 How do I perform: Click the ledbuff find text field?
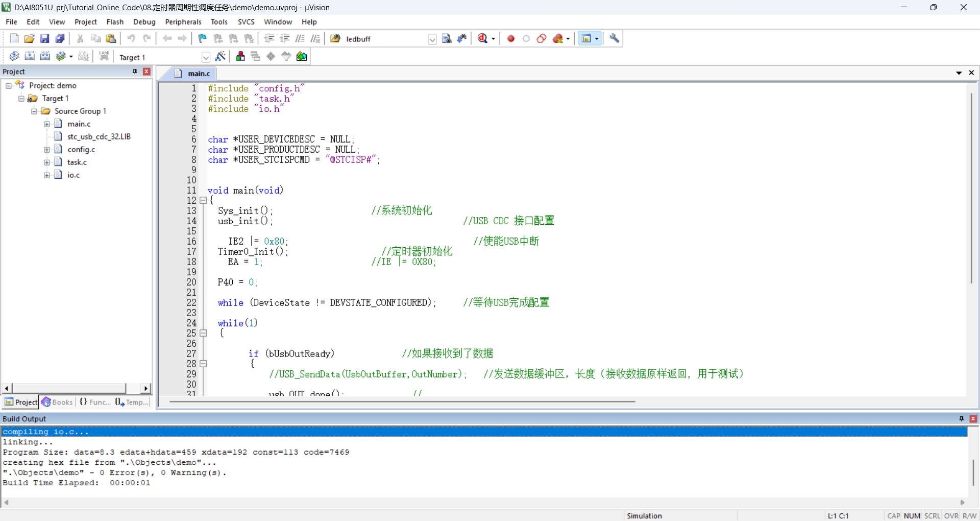[385, 39]
